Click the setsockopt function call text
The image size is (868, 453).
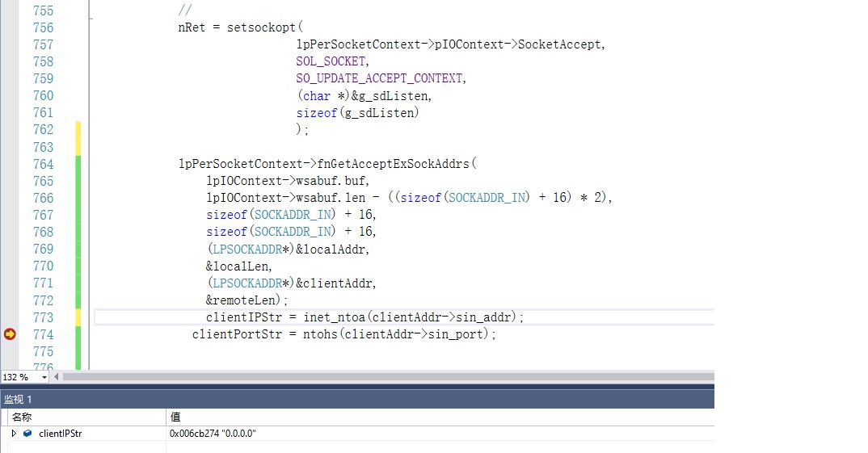pyautogui.click(x=261, y=27)
